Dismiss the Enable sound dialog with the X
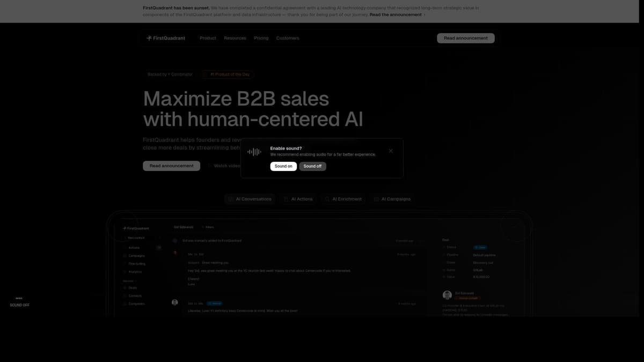 (x=391, y=151)
